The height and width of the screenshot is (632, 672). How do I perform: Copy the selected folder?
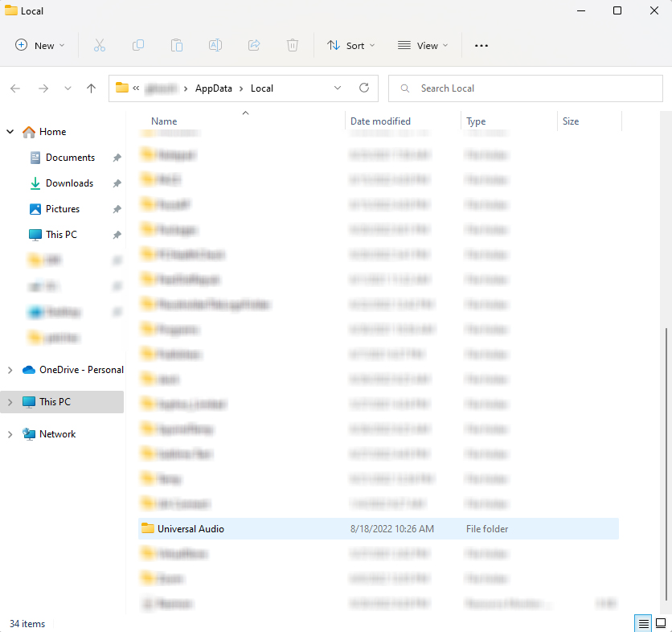pyautogui.click(x=137, y=45)
